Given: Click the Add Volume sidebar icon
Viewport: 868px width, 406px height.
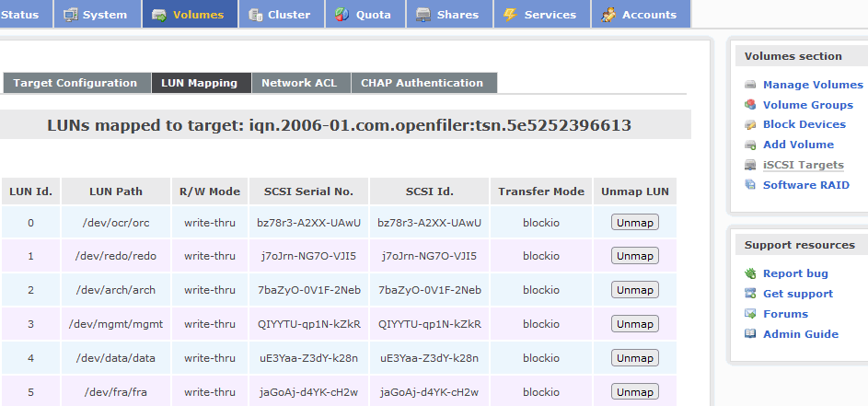Looking at the screenshot, I should [751, 145].
